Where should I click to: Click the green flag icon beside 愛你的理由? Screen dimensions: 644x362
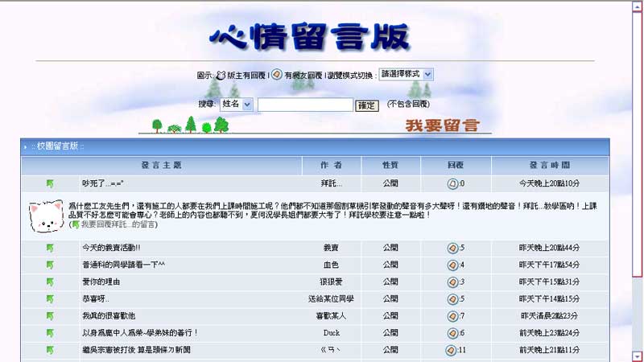coord(50,282)
